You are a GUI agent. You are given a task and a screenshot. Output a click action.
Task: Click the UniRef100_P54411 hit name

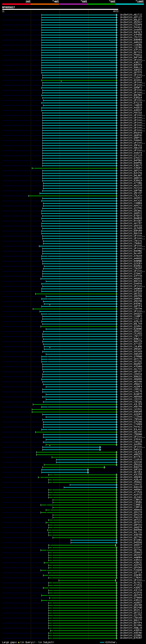(131, 55)
